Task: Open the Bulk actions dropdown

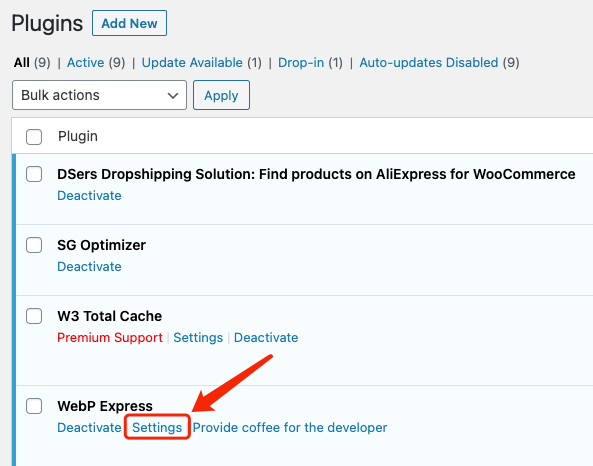Action: pos(99,95)
